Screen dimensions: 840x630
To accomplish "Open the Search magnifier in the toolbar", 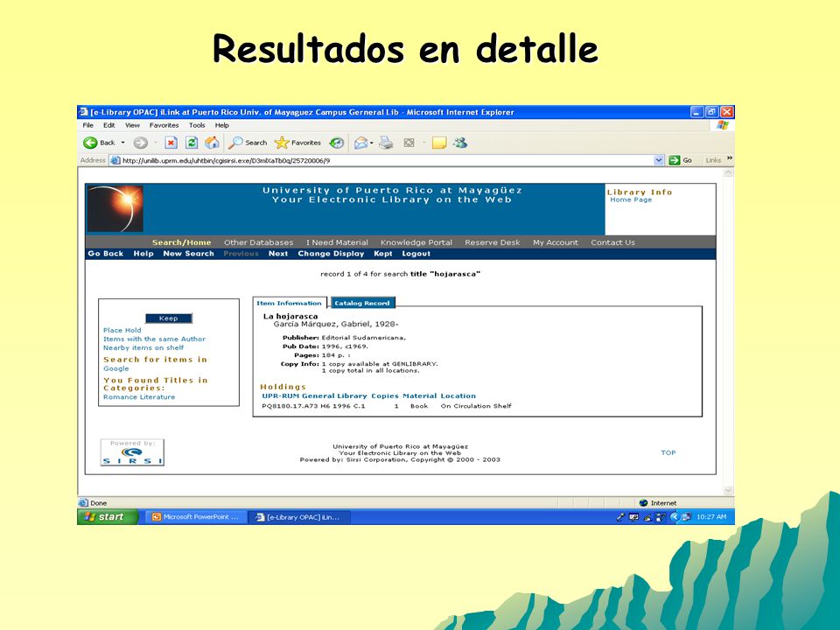I will click(248, 143).
